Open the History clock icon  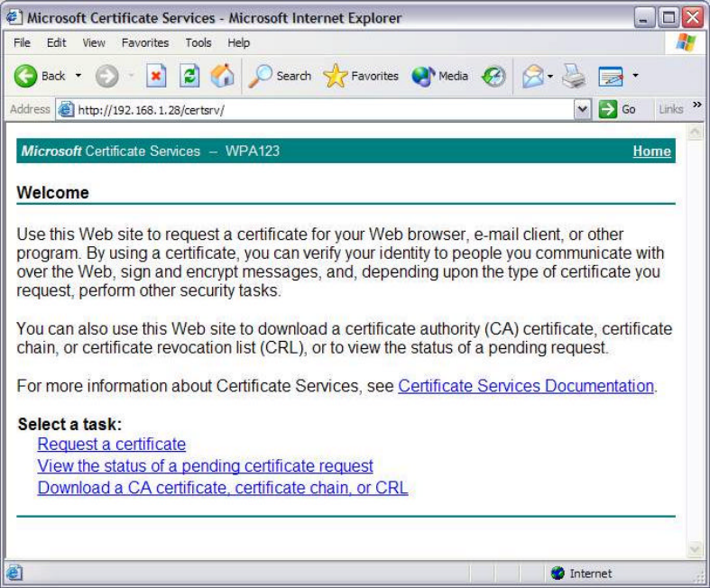tap(493, 76)
